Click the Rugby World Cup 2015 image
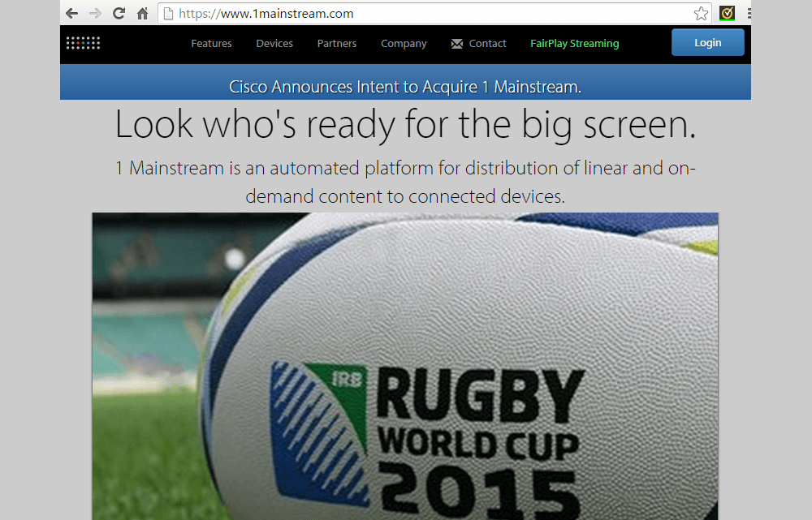 pos(405,365)
